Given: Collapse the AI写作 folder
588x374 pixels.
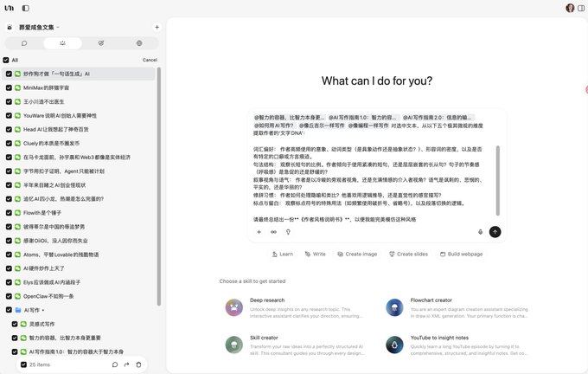Looking at the screenshot, I should coord(43,310).
